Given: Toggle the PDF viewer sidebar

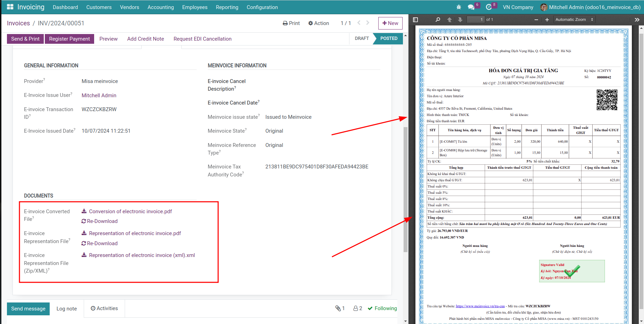Looking at the screenshot, I should click(415, 20).
